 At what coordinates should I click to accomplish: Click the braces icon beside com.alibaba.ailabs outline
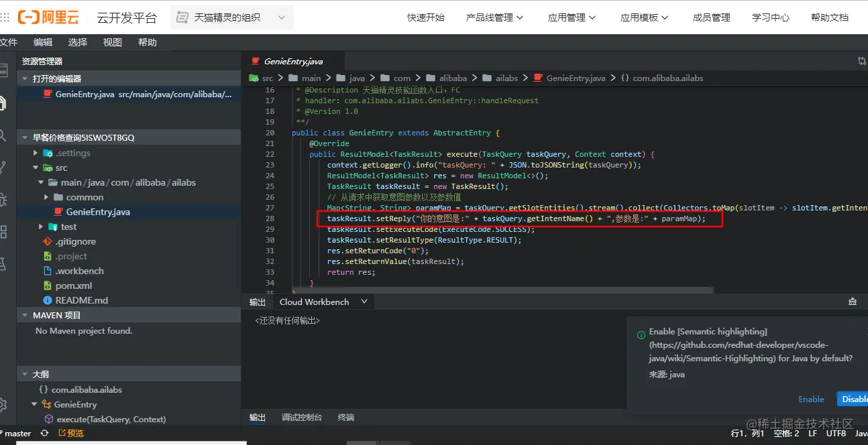point(44,389)
